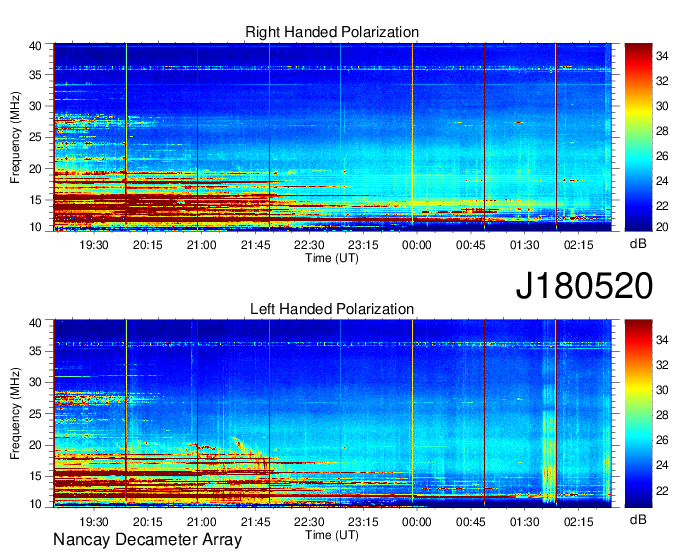Click the '23:15' tick on the top time axis
This screenshot has height=552, width=680.
[363, 245]
